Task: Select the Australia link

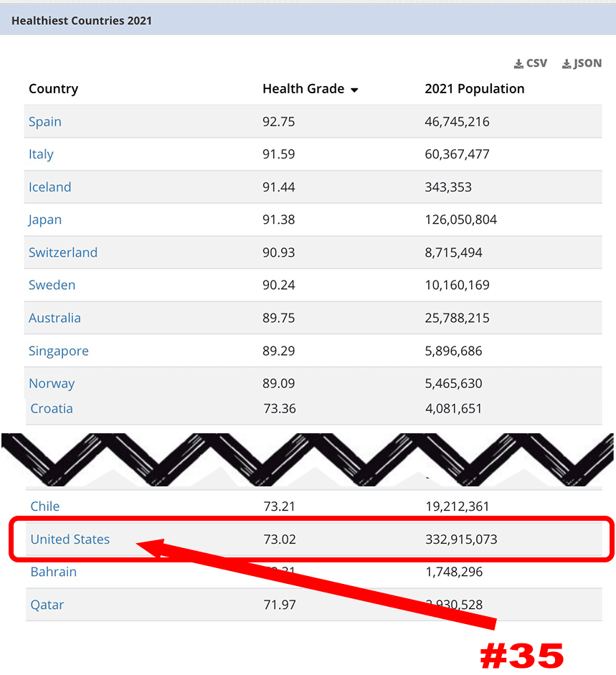Action: click(55, 318)
